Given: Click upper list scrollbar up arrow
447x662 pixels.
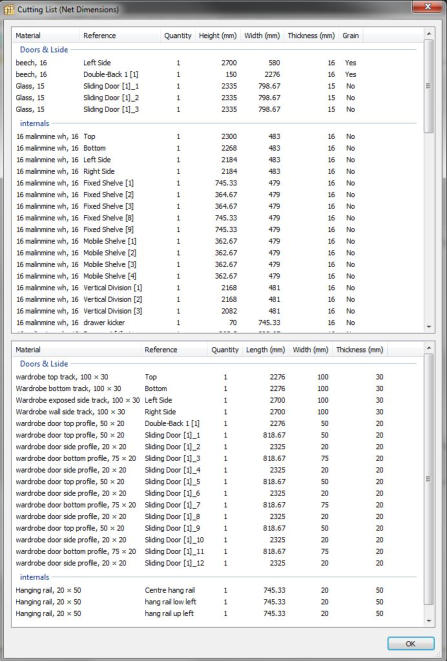Looking at the screenshot, I should click(429, 34).
